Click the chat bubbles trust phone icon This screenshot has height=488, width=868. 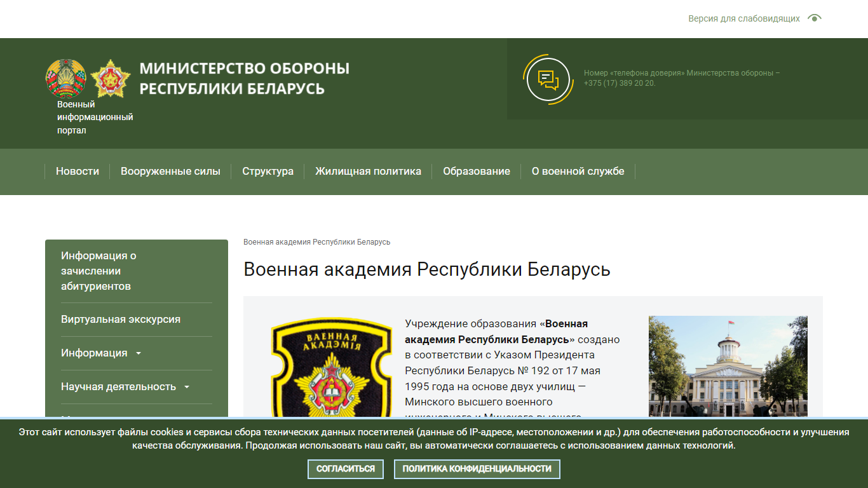coord(548,79)
